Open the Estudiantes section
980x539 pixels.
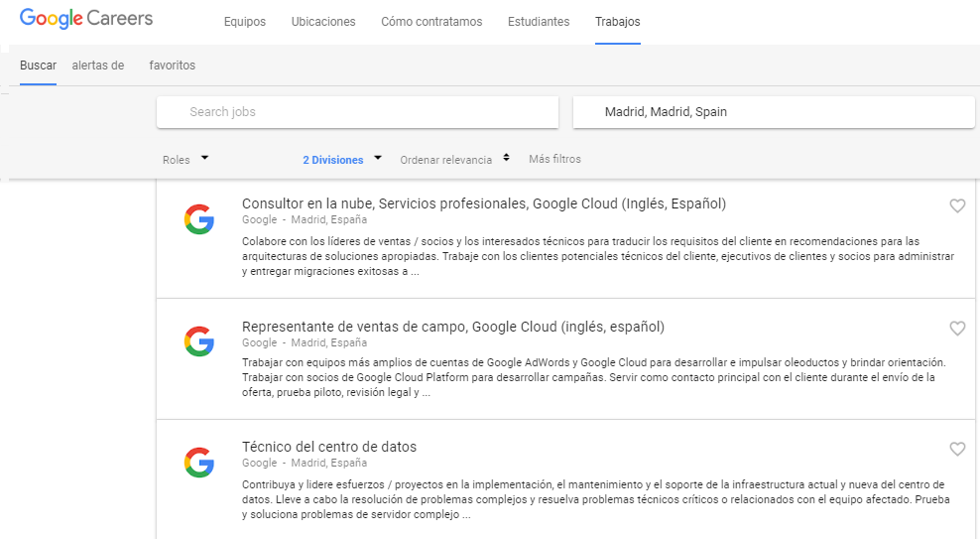coord(539,21)
